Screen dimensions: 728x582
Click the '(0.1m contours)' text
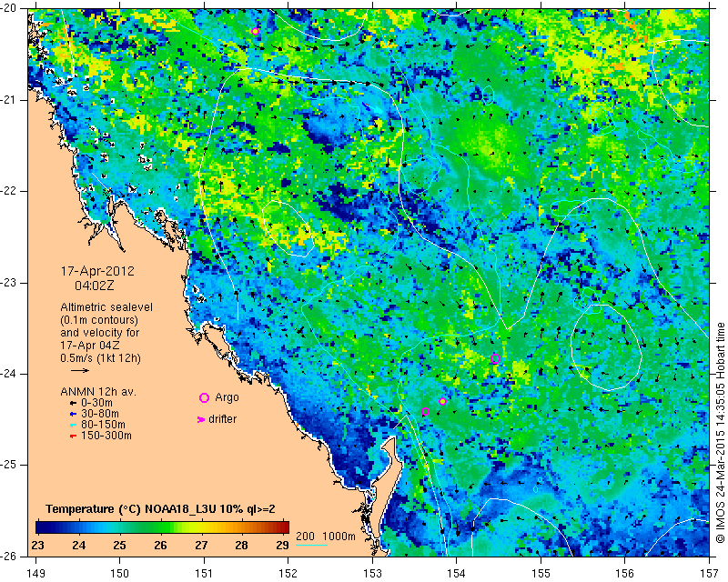pos(99,320)
